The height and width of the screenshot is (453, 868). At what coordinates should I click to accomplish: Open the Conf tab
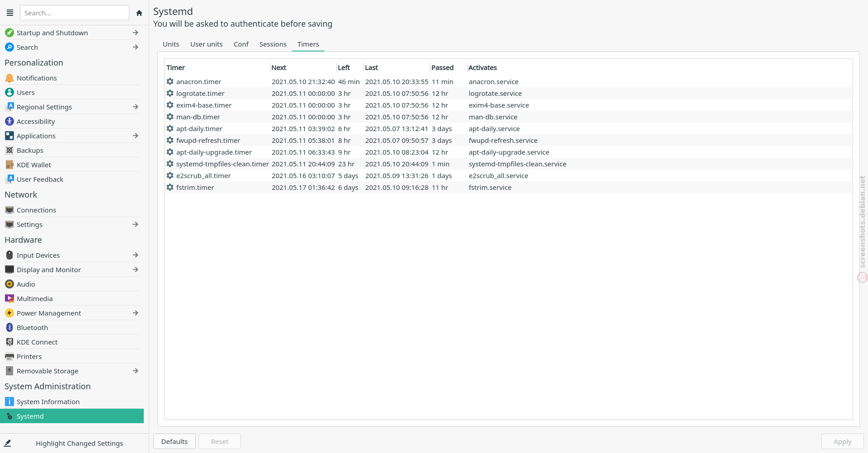tap(241, 44)
